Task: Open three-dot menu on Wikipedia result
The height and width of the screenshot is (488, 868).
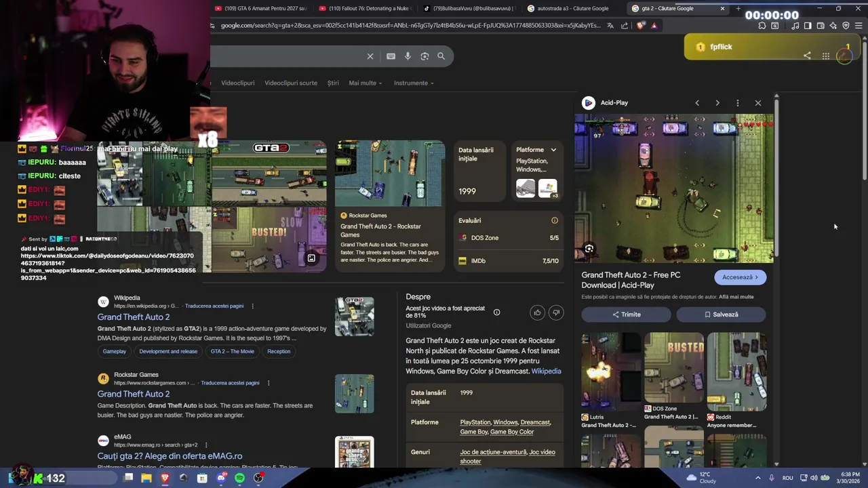Action: click(x=253, y=306)
